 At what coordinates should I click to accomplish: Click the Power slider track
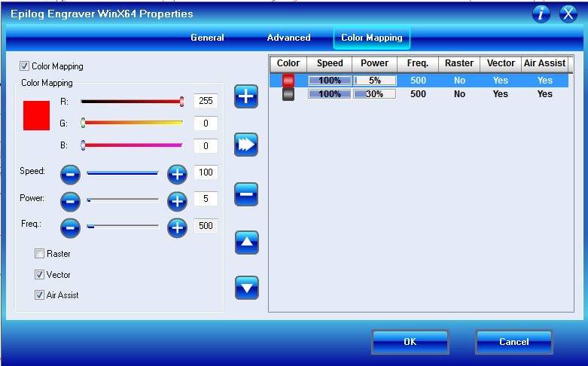tap(123, 200)
